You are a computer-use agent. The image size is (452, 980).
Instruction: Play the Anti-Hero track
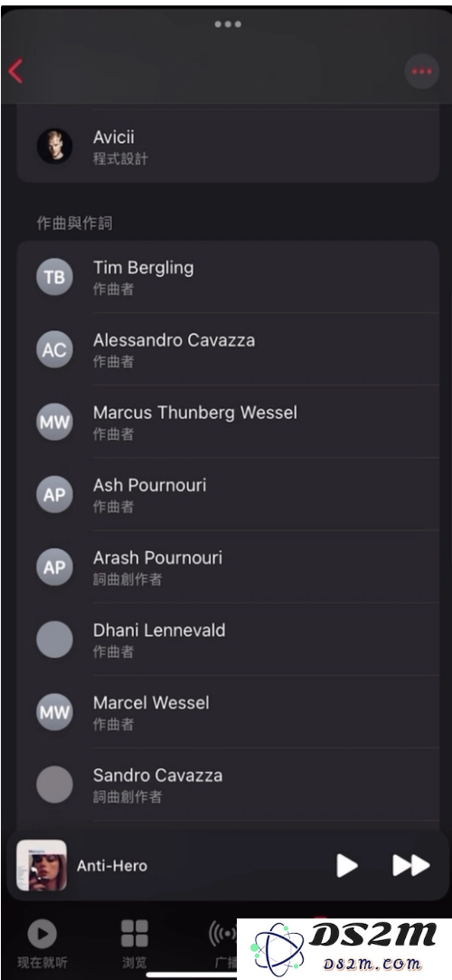[346, 866]
